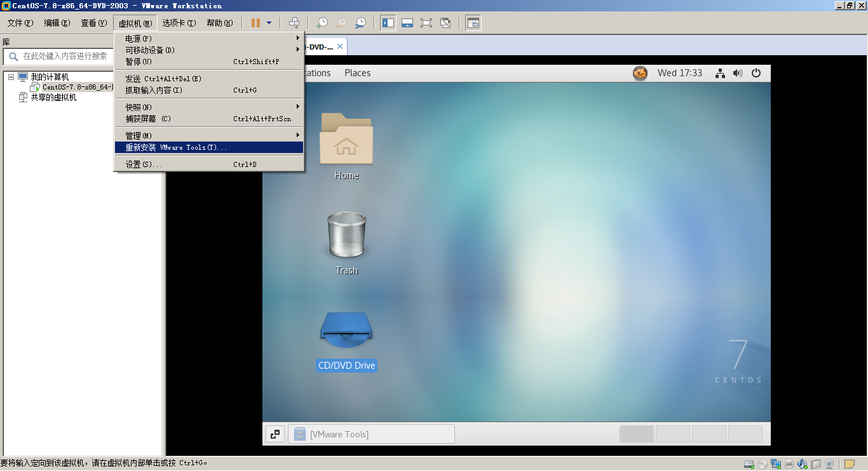Click the CentOS volume speaker icon
868x471 pixels.
point(738,73)
